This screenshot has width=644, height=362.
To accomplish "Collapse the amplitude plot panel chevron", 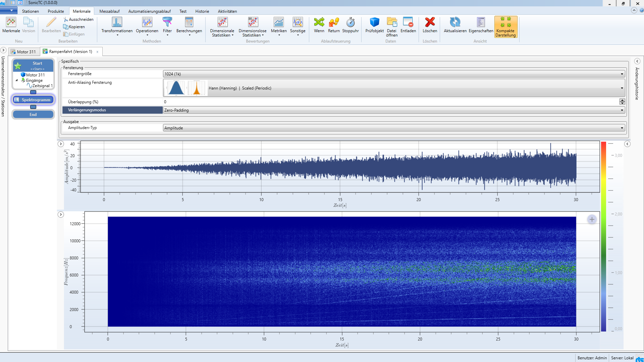I will (61, 144).
